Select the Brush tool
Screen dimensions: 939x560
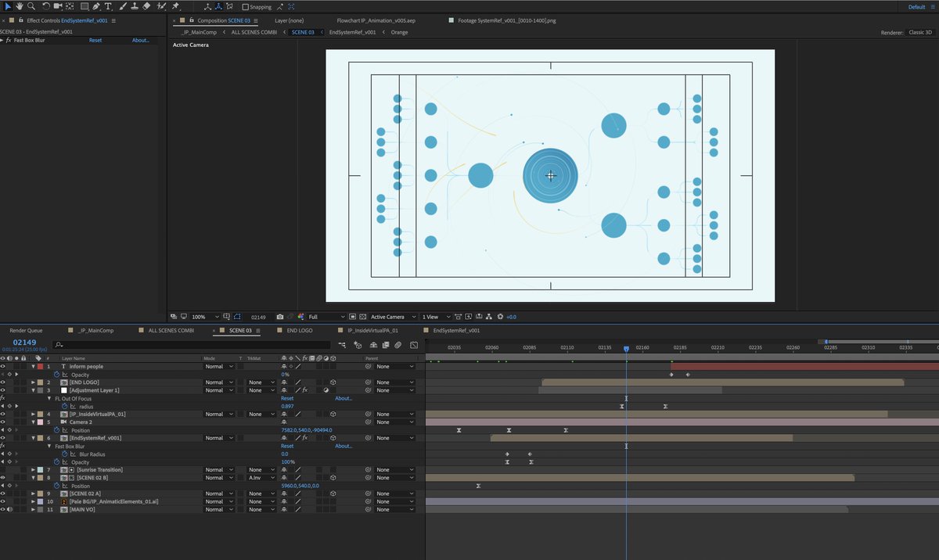(122, 6)
